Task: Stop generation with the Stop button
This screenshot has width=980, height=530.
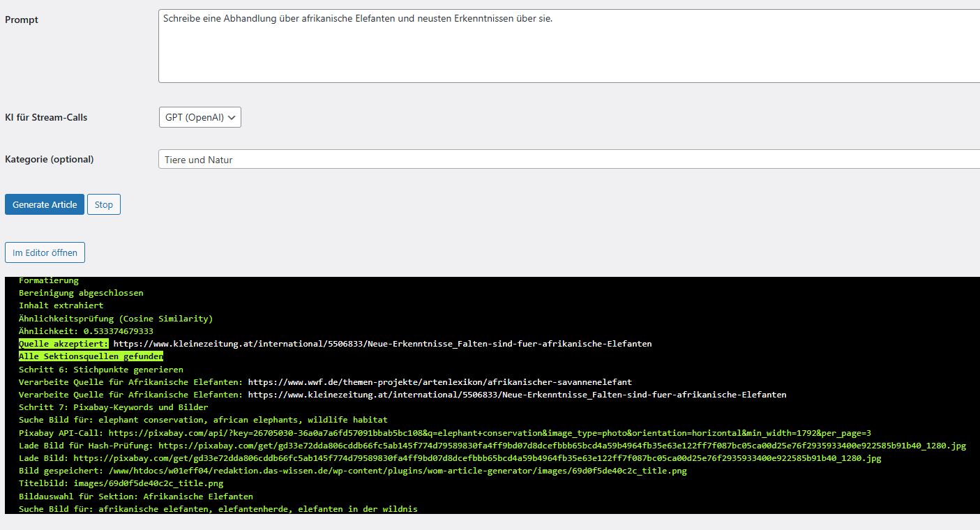Action: point(103,204)
